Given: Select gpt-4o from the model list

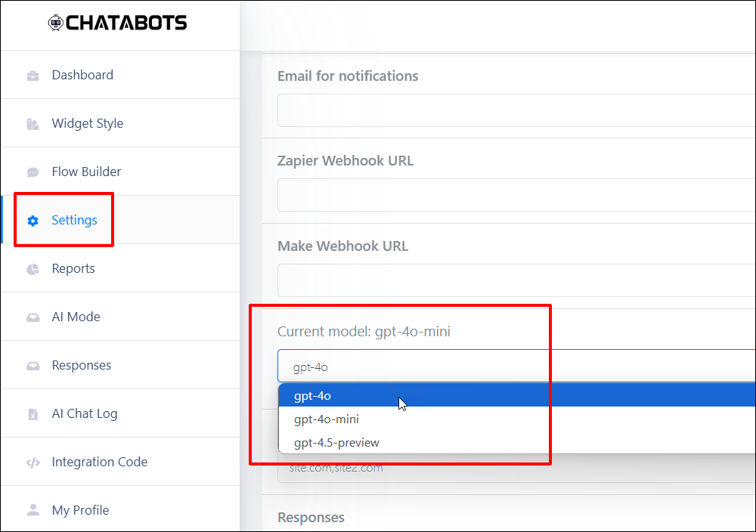Looking at the screenshot, I should [517, 396].
